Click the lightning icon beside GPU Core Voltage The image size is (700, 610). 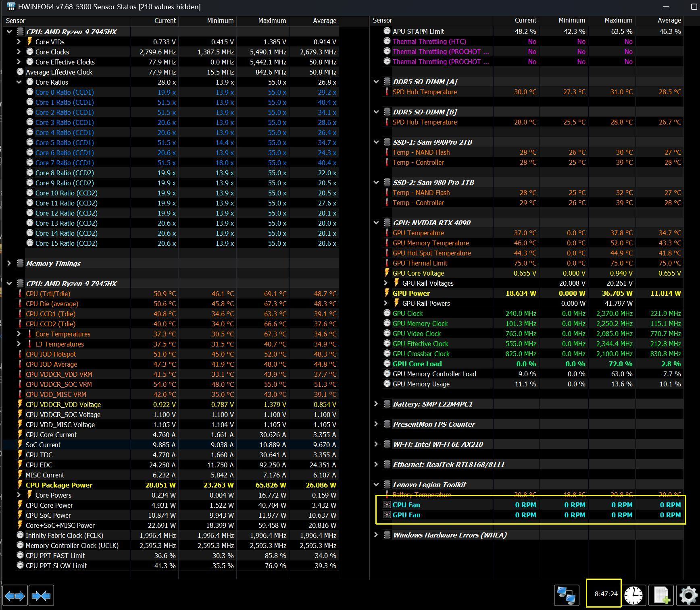(x=387, y=273)
